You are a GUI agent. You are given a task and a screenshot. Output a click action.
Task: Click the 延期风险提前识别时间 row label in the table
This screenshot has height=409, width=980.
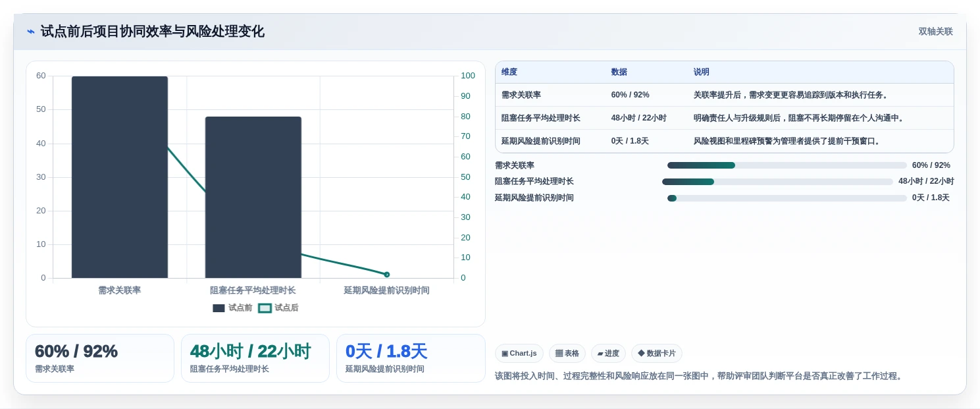[541, 141]
